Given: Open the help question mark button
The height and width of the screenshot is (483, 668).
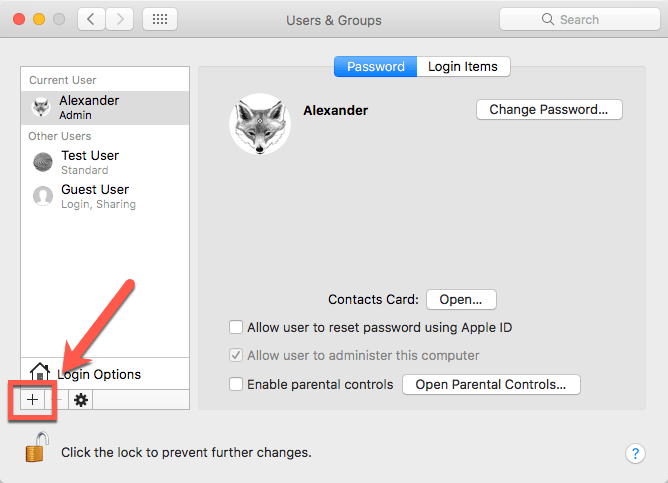Looking at the screenshot, I should pyautogui.click(x=635, y=453).
